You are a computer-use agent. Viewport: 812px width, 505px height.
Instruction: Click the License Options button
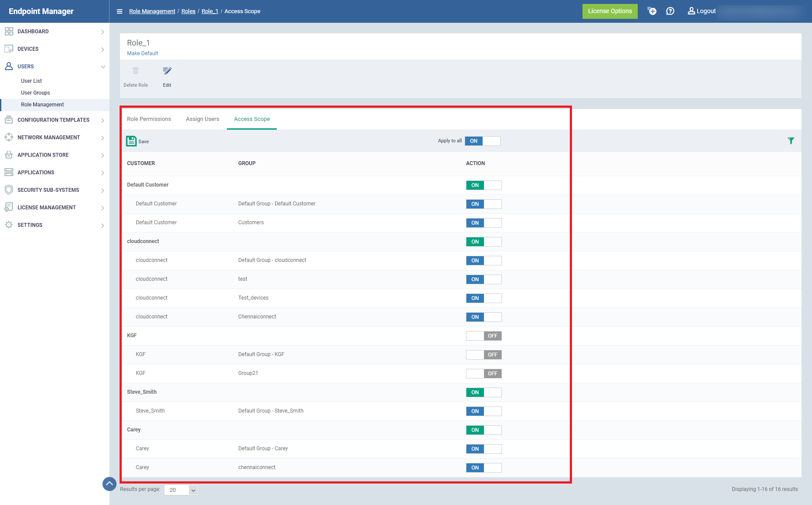tap(610, 11)
